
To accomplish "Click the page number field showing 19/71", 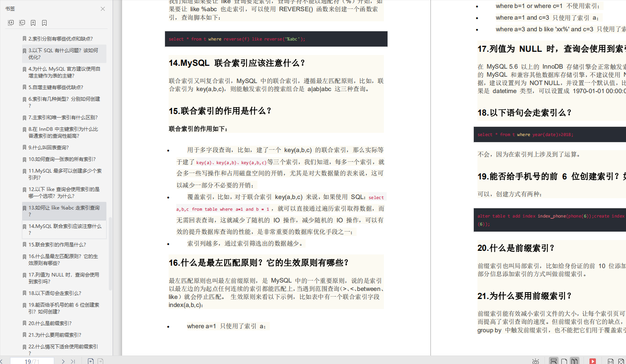I will coord(32,361).
